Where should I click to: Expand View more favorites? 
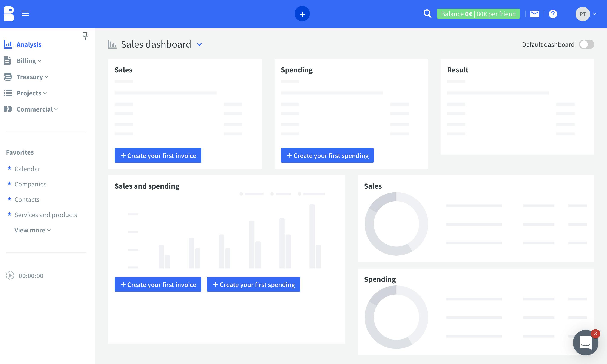click(x=32, y=230)
